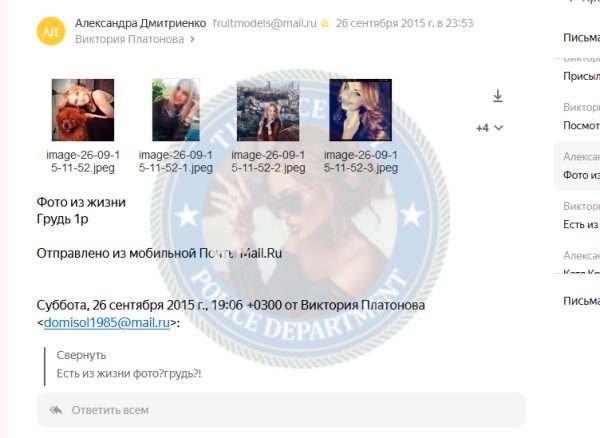Screen dimensions: 600x438
Task: Click sender name Александра Дмитриенко
Action: click(x=140, y=23)
